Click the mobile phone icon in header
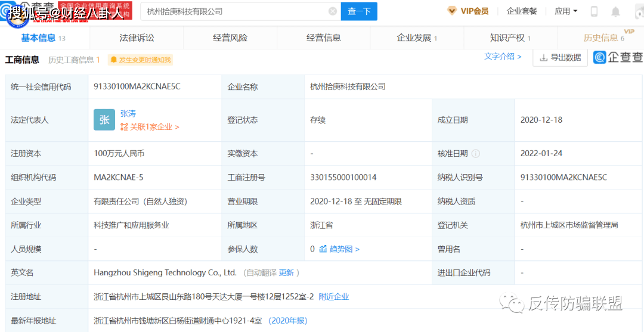Image resolution: width=644 pixels, height=332 pixels. (x=594, y=11)
